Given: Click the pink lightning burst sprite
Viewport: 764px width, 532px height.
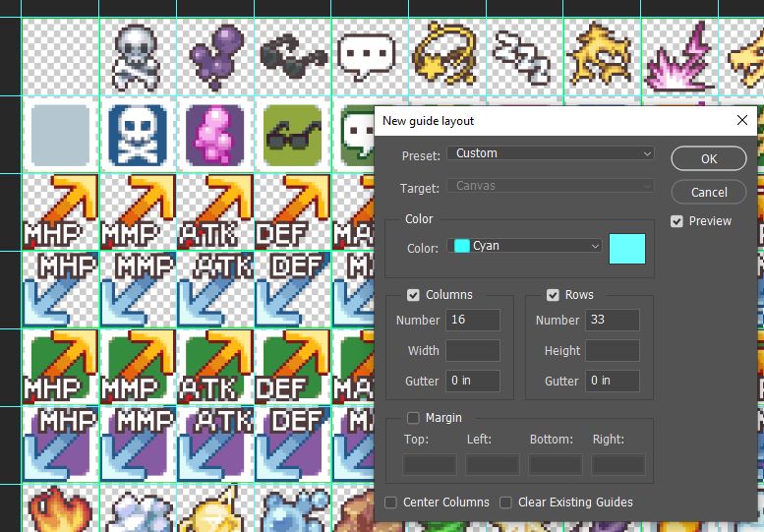Looking at the screenshot, I should [x=680, y=56].
